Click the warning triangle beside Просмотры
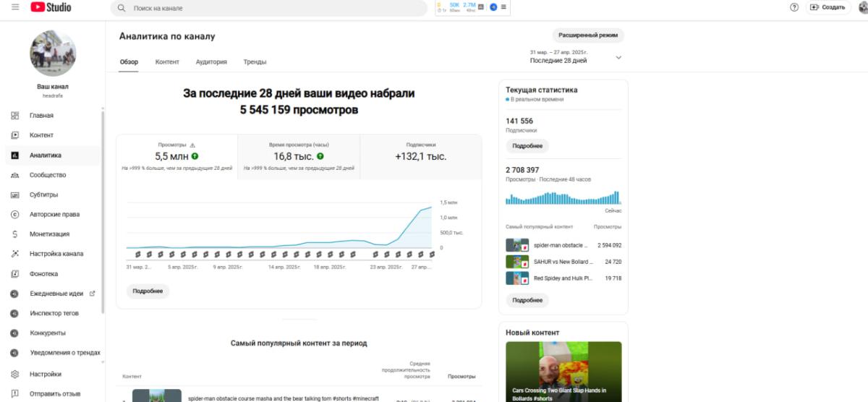868x402 pixels. point(192,145)
